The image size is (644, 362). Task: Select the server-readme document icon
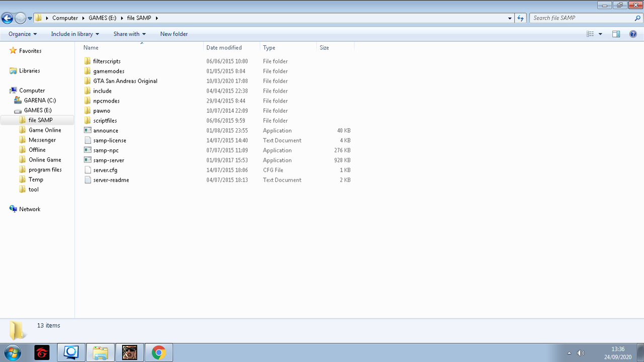click(x=88, y=180)
